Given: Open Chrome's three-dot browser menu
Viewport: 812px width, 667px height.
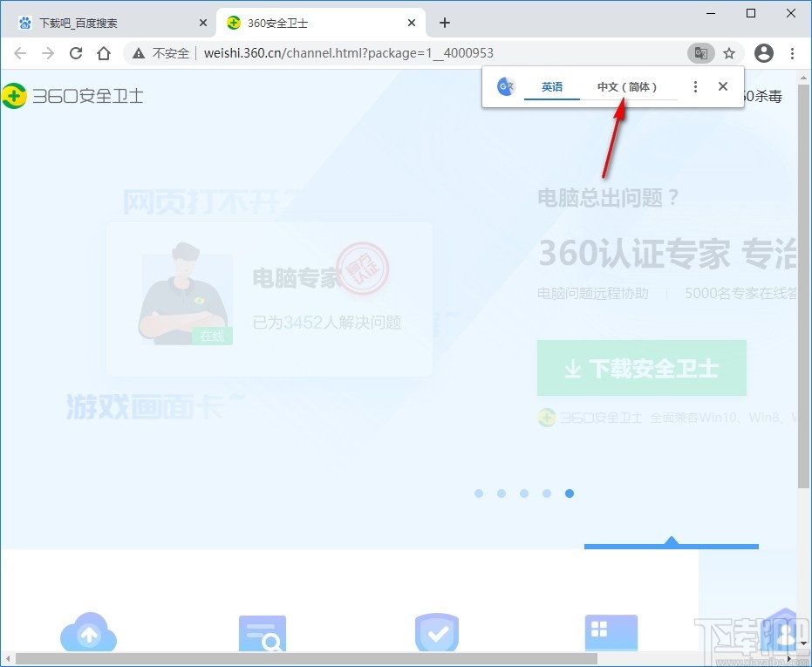Looking at the screenshot, I should coord(793,53).
